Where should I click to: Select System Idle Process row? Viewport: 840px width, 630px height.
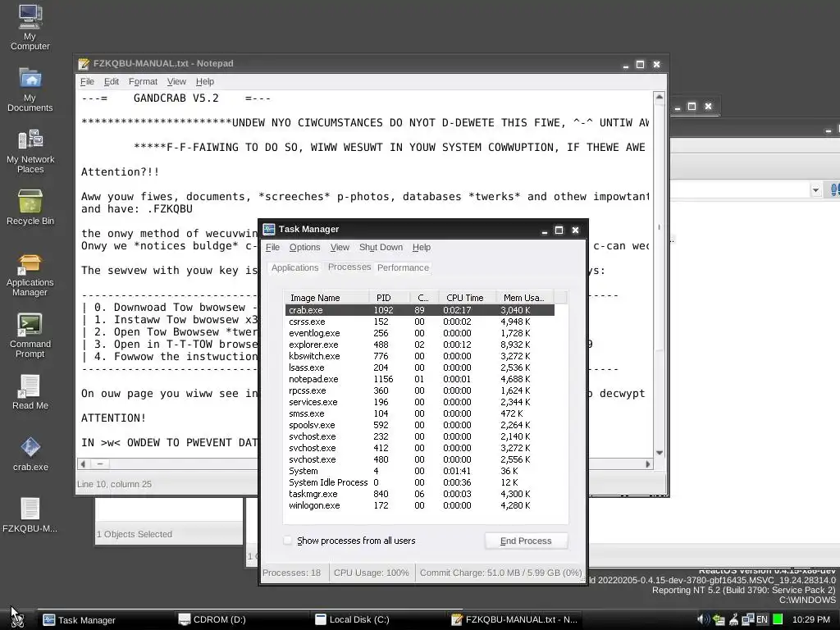(420, 482)
